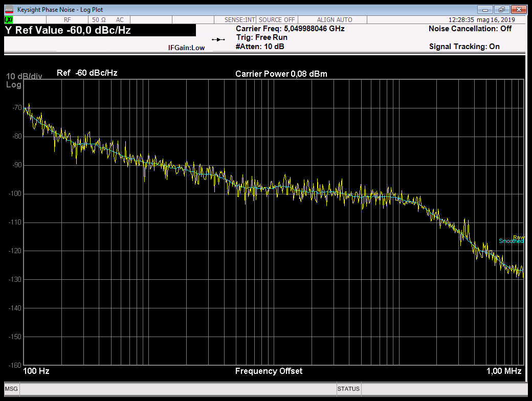Toggle the Signal Tracking: On setting
Screen dimensions: 532x401
click(x=464, y=47)
